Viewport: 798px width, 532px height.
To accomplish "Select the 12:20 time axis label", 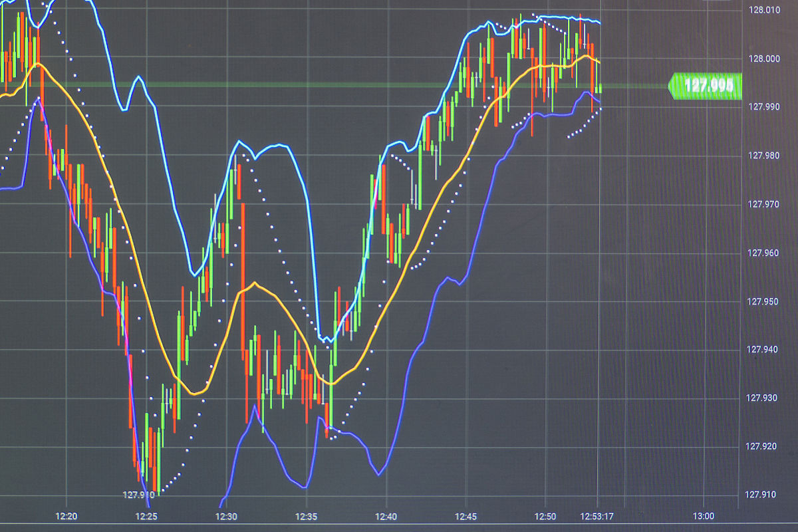I will coord(66,517).
